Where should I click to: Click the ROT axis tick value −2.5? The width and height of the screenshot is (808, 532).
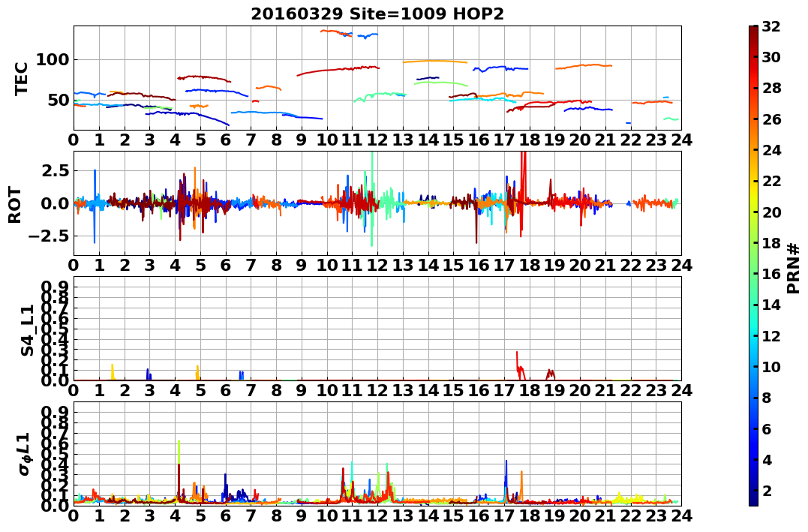click(48, 236)
